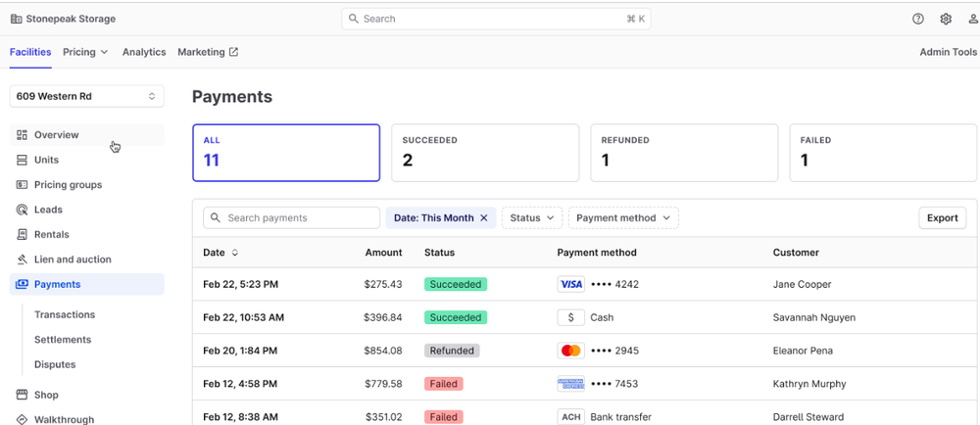
Task: Select the Failed summary card
Action: pos(882,153)
